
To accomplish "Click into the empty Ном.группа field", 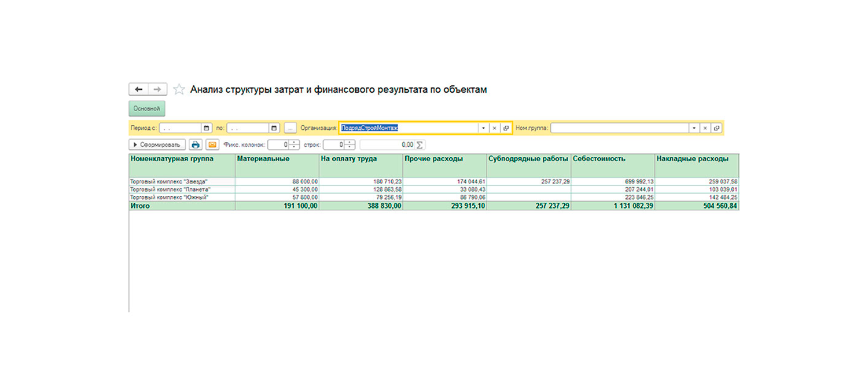I will pyautogui.click(x=620, y=128).
